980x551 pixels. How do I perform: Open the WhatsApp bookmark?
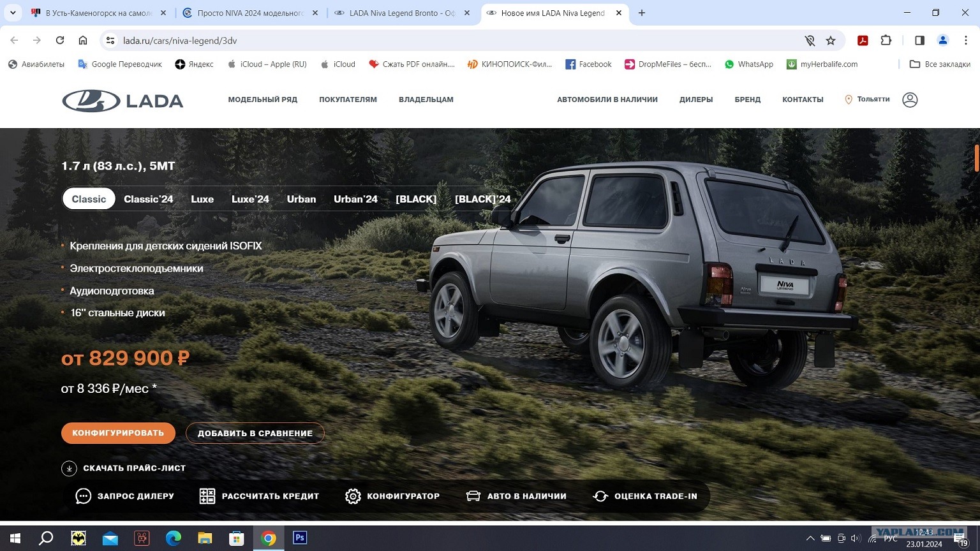pos(749,64)
